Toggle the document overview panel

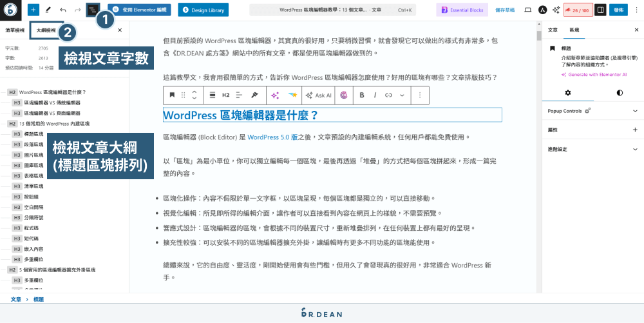click(92, 10)
